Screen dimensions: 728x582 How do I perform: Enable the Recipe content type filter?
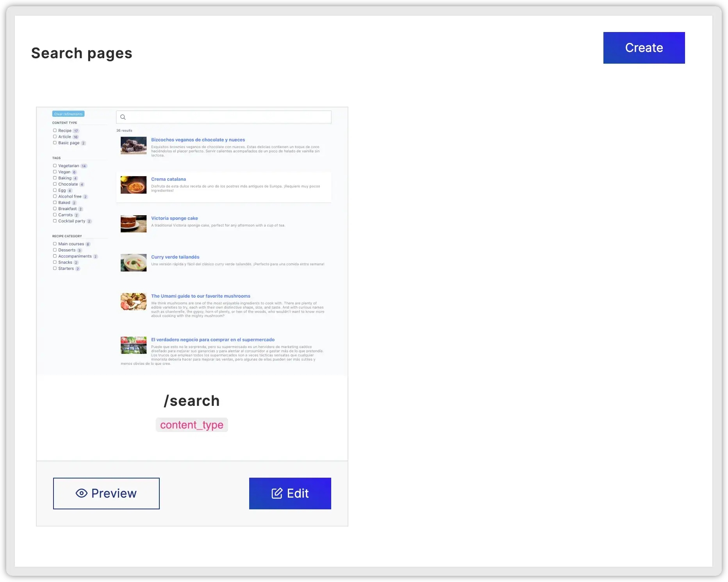(55, 130)
